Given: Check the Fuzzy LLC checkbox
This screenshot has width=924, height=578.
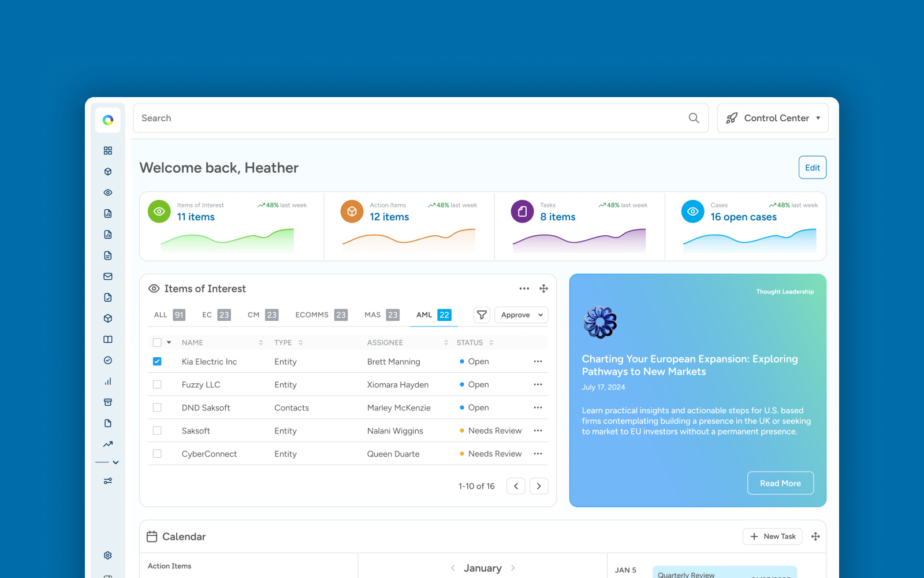Looking at the screenshot, I should pyautogui.click(x=157, y=384).
